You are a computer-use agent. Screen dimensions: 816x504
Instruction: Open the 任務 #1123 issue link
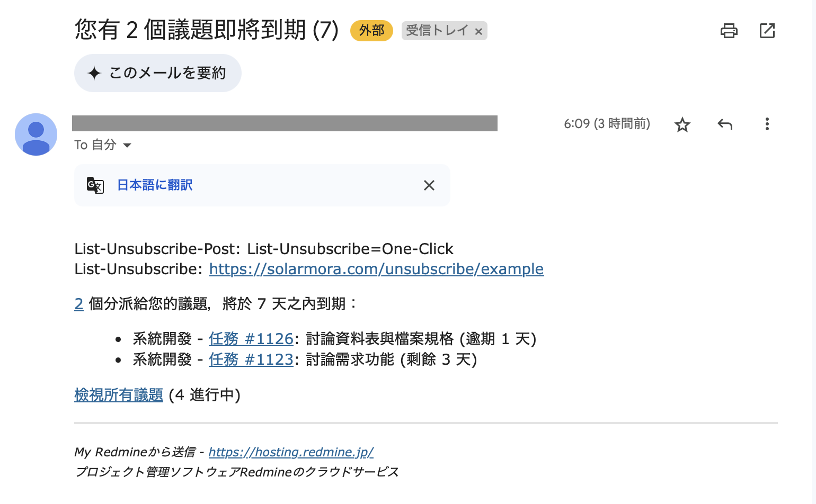(251, 359)
